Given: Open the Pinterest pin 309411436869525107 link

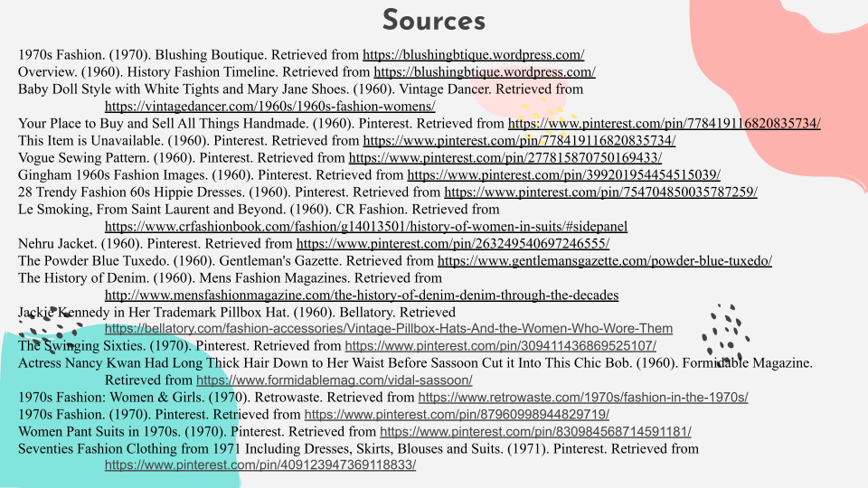Looking at the screenshot, I should click(x=500, y=346).
